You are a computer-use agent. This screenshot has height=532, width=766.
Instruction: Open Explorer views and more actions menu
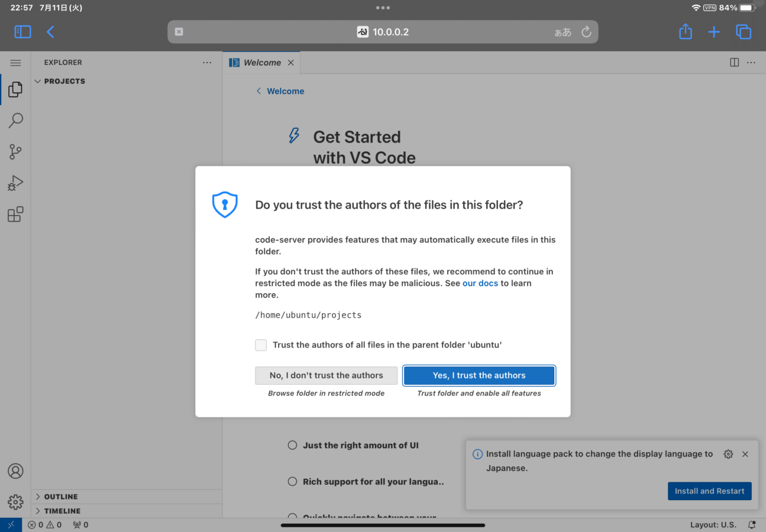pyautogui.click(x=206, y=63)
